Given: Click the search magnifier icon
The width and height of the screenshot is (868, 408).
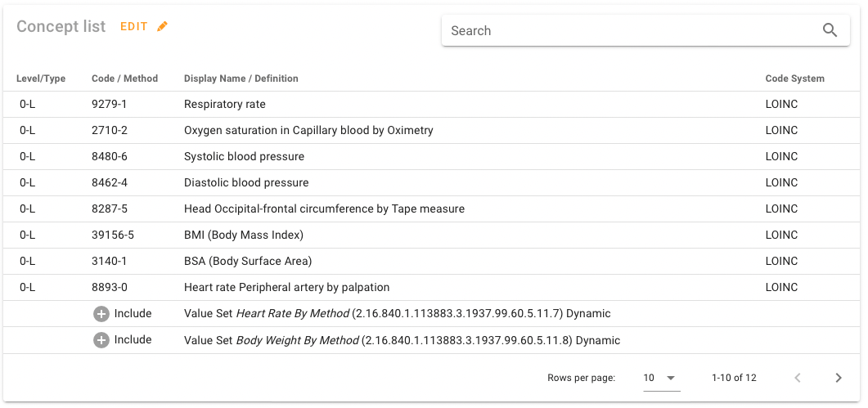Looking at the screenshot, I should [x=830, y=31].
